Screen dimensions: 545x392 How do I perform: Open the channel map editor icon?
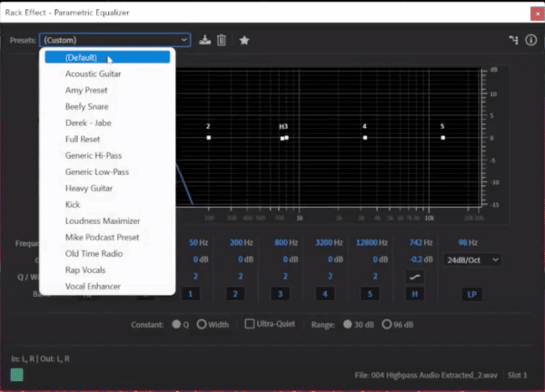pos(513,40)
